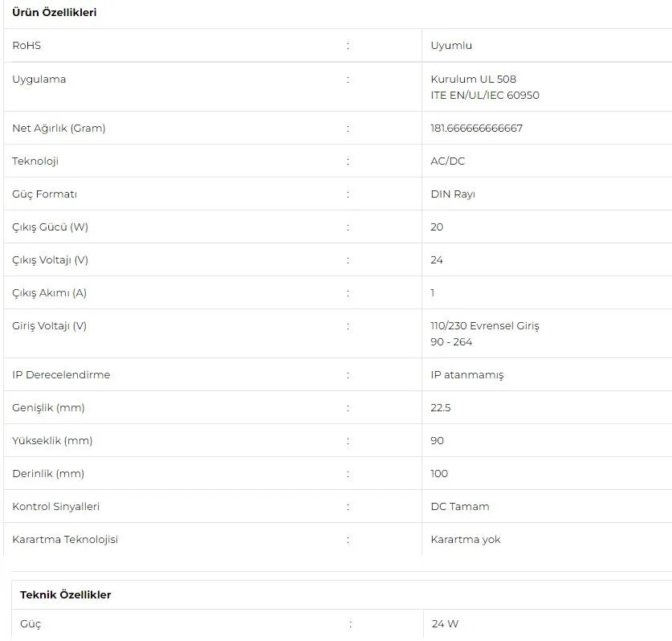Click the Uyumlu value

click(x=451, y=46)
